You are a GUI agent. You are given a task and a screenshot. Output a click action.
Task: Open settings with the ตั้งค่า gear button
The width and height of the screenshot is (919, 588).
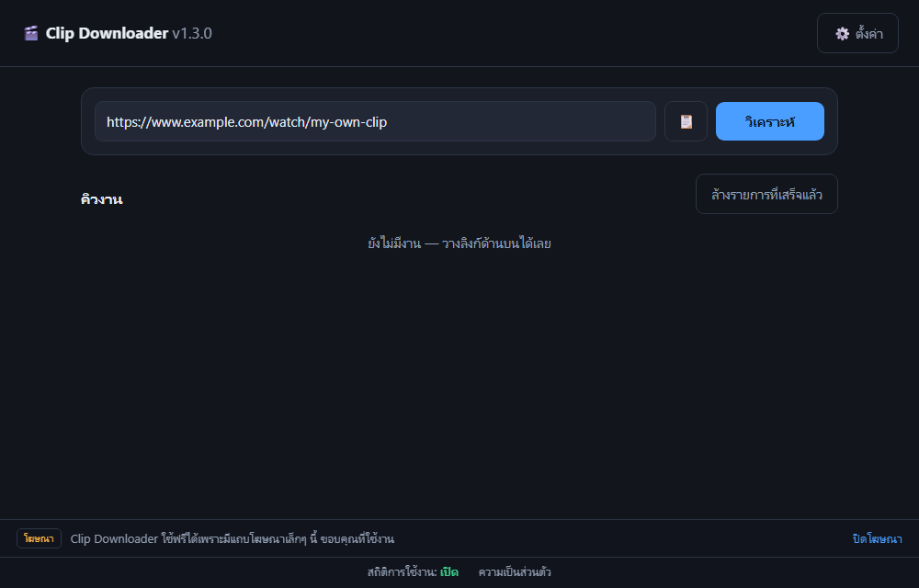[x=857, y=33]
